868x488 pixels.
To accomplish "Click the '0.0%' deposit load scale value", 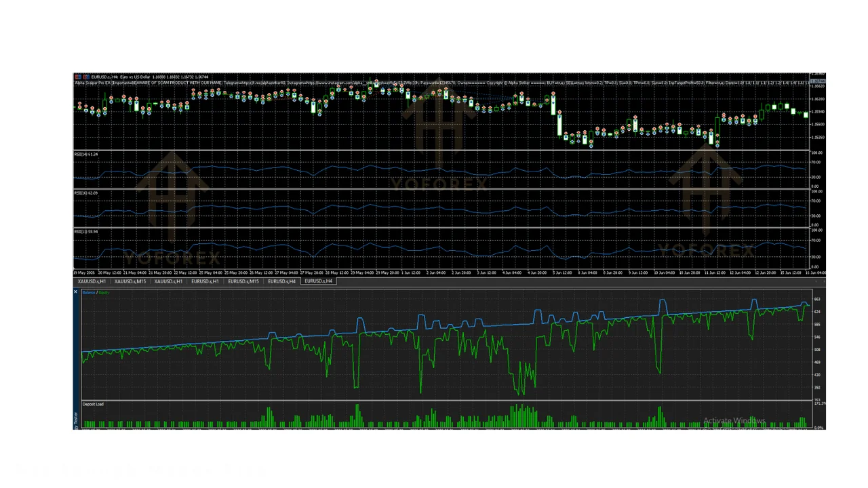I will 819,428.
